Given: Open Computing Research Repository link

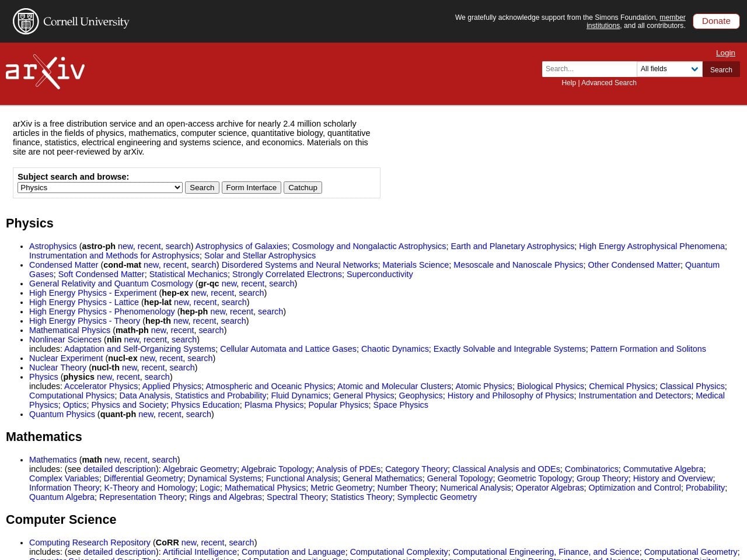Looking at the screenshot, I should pos(90,542).
